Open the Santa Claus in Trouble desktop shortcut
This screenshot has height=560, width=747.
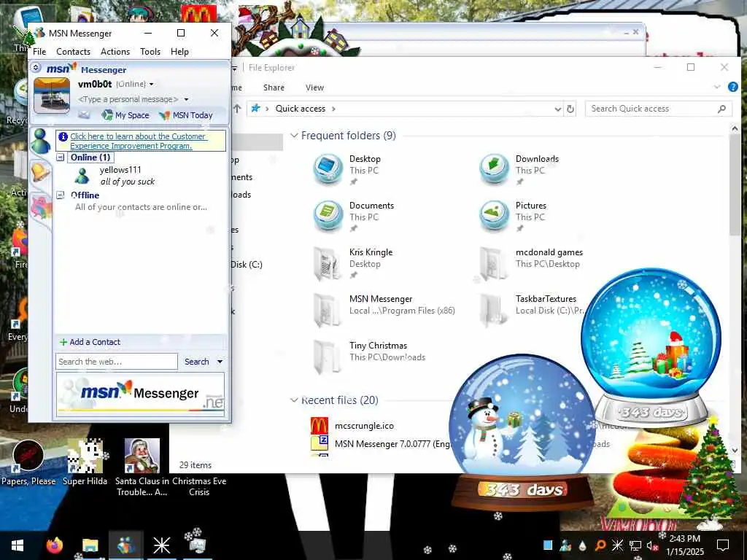142,467
